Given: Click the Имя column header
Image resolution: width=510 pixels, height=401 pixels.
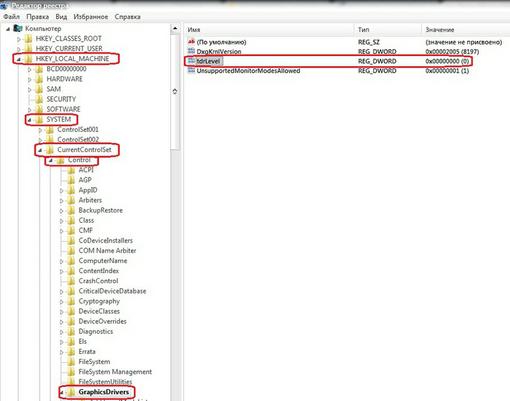Looking at the screenshot, I should tap(269, 30).
